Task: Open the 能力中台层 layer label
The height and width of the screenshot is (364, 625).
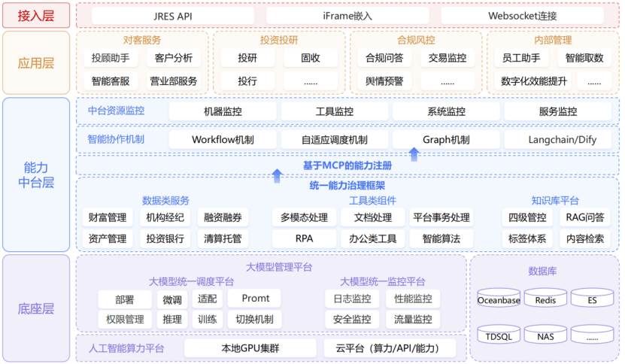Action: [35, 174]
